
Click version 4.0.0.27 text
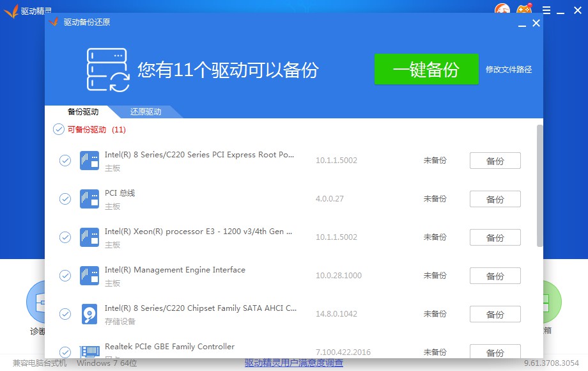click(x=330, y=199)
